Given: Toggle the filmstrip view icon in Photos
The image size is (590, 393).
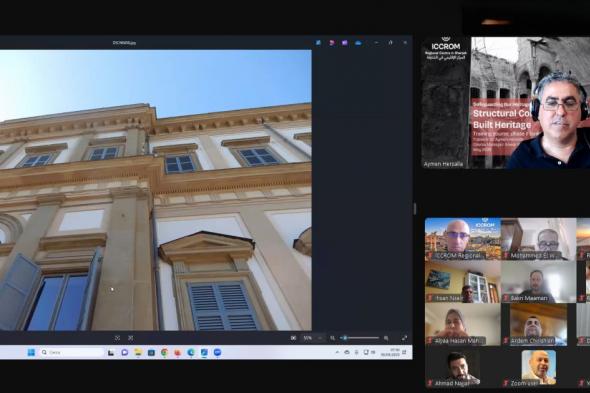Looking at the screenshot, I should pos(293,338).
